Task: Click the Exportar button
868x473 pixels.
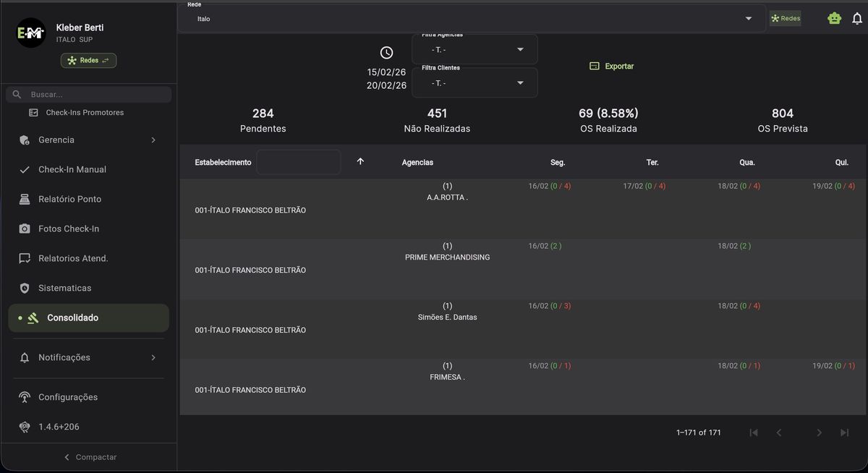Action: pos(612,66)
